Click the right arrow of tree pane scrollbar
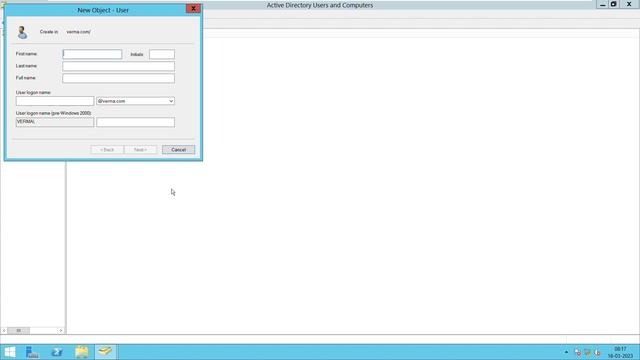The width and height of the screenshot is (640, 360). (61, 331)
